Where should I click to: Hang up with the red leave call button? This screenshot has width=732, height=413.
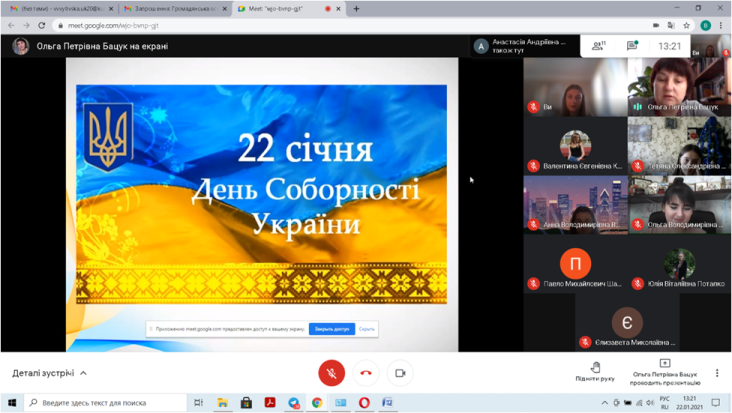click(366, 373)
